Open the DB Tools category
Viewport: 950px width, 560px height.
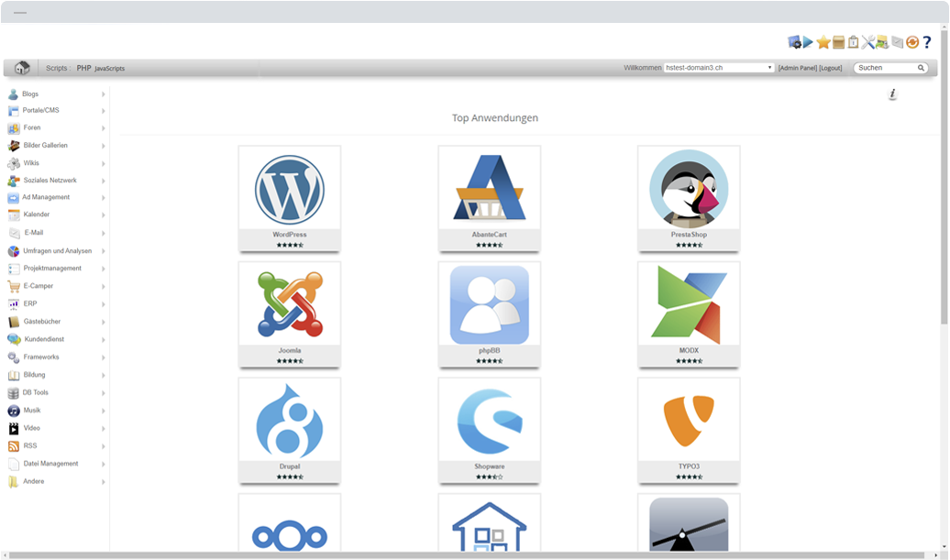[36, 393]
